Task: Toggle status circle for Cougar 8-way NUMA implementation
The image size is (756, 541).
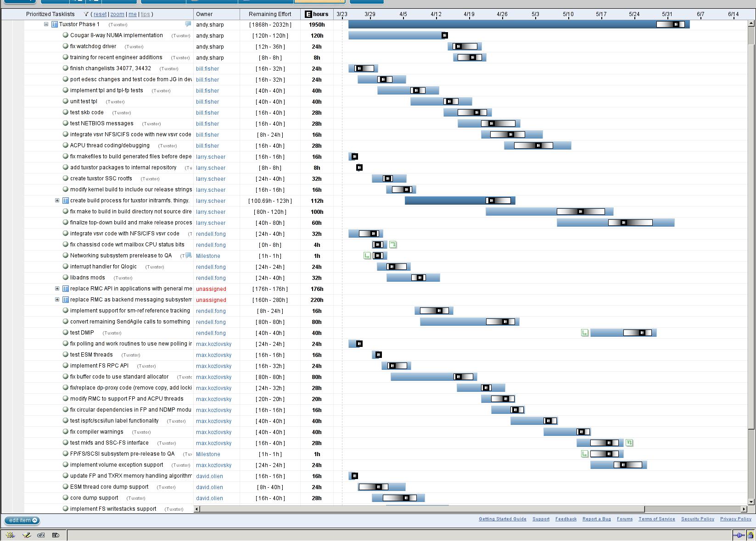Action: (x=65, y=35)
